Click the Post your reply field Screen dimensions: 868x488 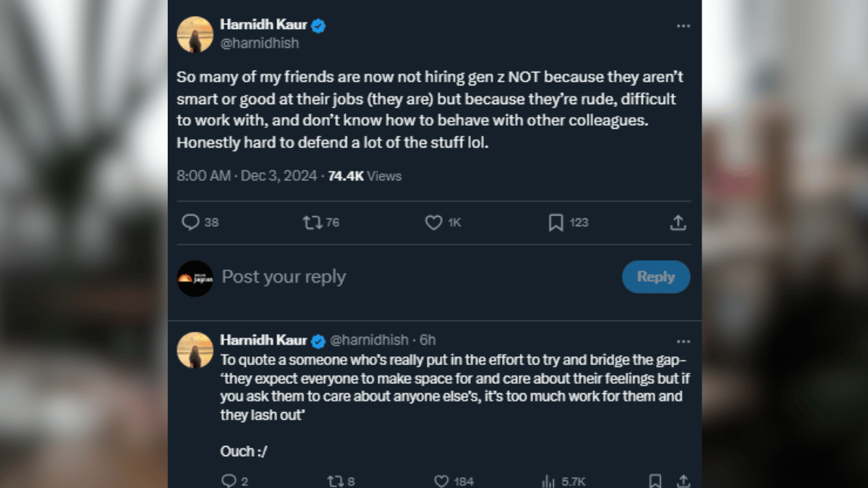click(284, 277)
